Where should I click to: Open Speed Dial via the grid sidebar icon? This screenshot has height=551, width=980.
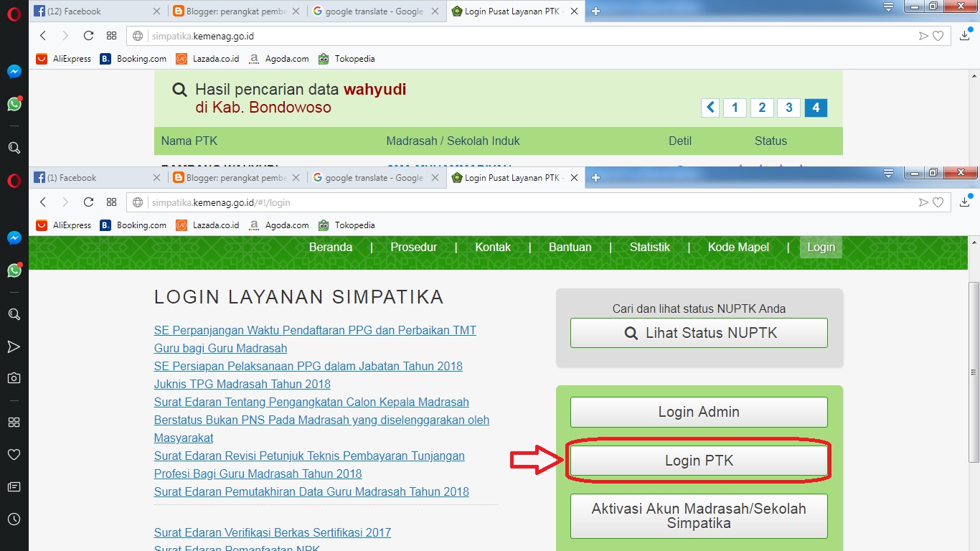coord(14,422)
